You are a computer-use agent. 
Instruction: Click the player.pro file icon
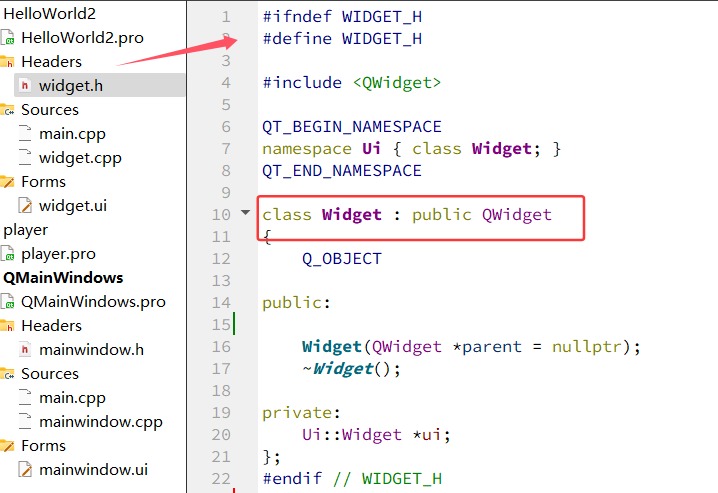point(7,254)
